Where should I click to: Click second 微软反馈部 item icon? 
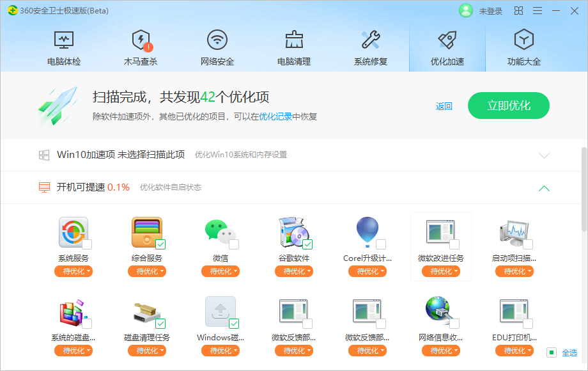click(x=367, y=312)
